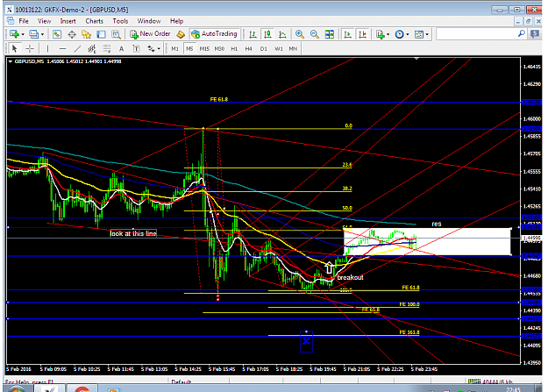548x392 pixels.
Task: Click the white up-arrow object on chart
Action: point(329,267)
